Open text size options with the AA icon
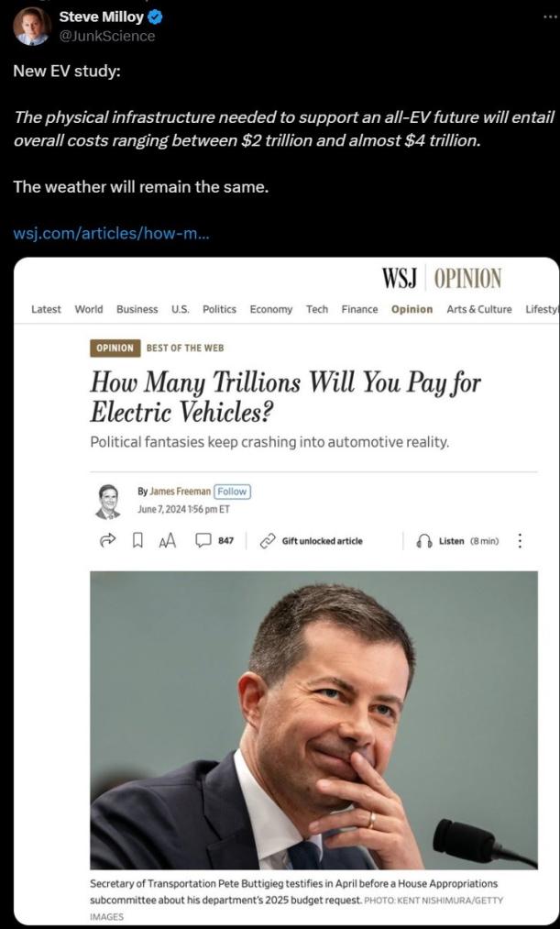 (x=168, y=540)
